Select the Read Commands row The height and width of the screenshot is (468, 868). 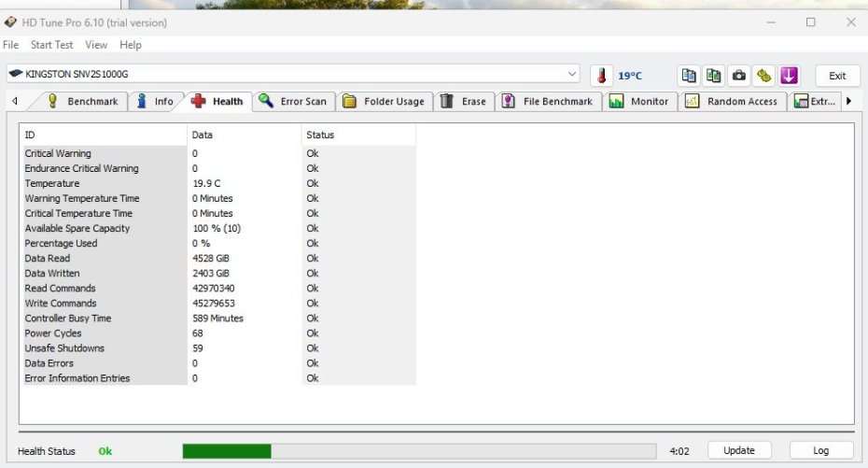[218, 288]
